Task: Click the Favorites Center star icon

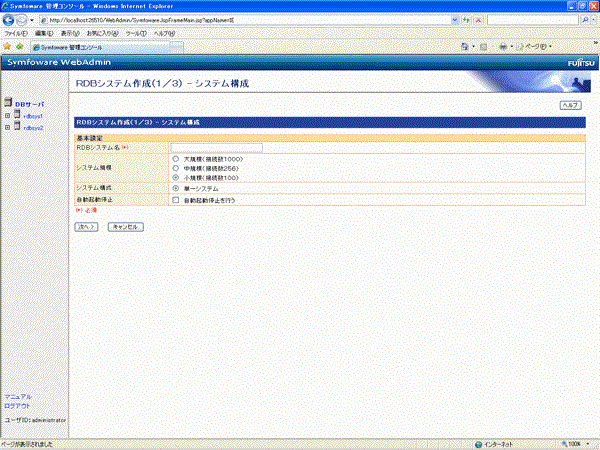Action: tap(7, 47)
